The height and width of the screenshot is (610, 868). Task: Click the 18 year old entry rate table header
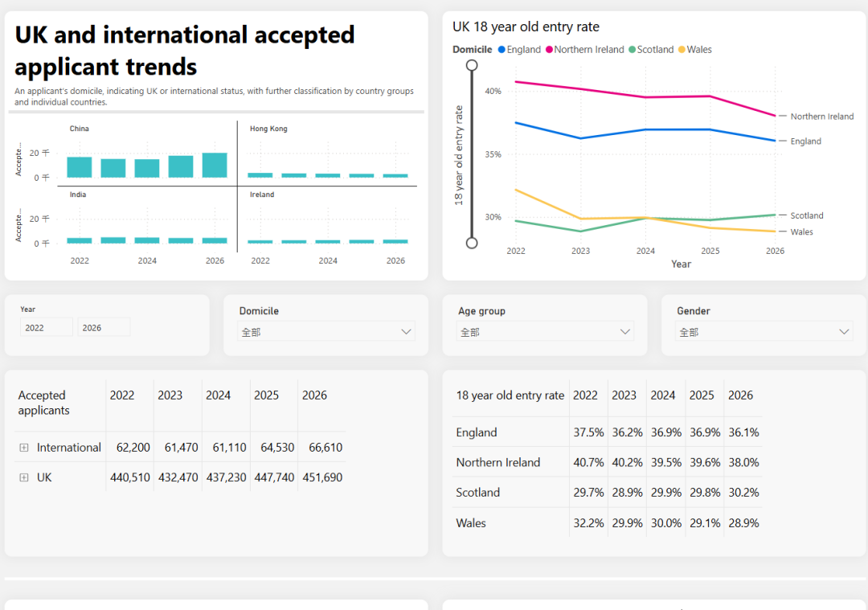510,395
